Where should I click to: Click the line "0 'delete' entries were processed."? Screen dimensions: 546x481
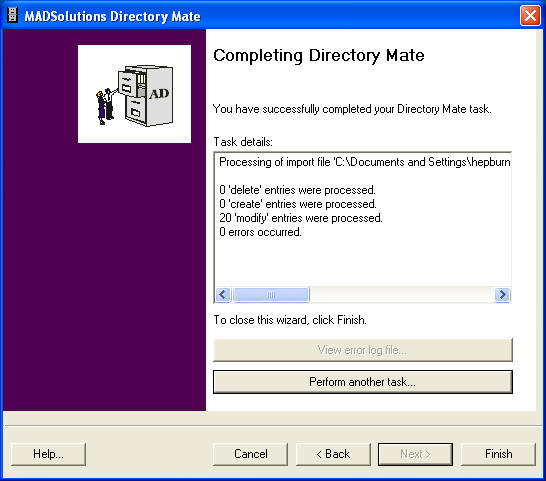pyautogui.click(x=297, y=190)
